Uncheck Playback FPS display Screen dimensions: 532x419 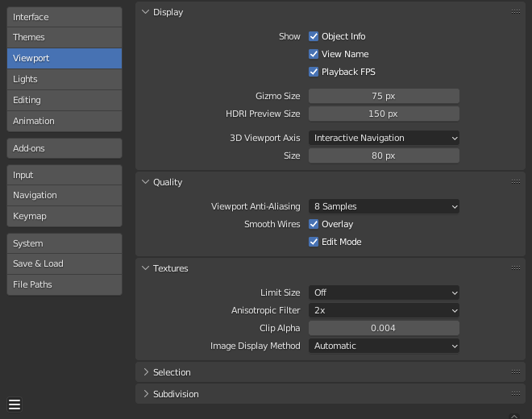(x=314, y=72)
